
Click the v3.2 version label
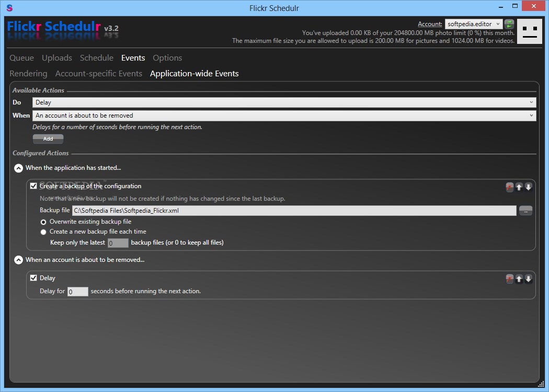click(111, 28)
